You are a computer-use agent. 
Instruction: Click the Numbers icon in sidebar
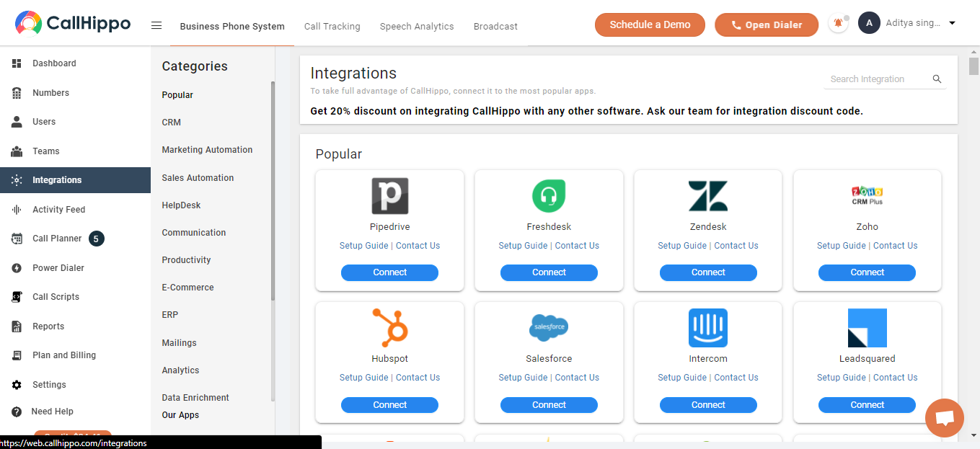pos(17,93)
